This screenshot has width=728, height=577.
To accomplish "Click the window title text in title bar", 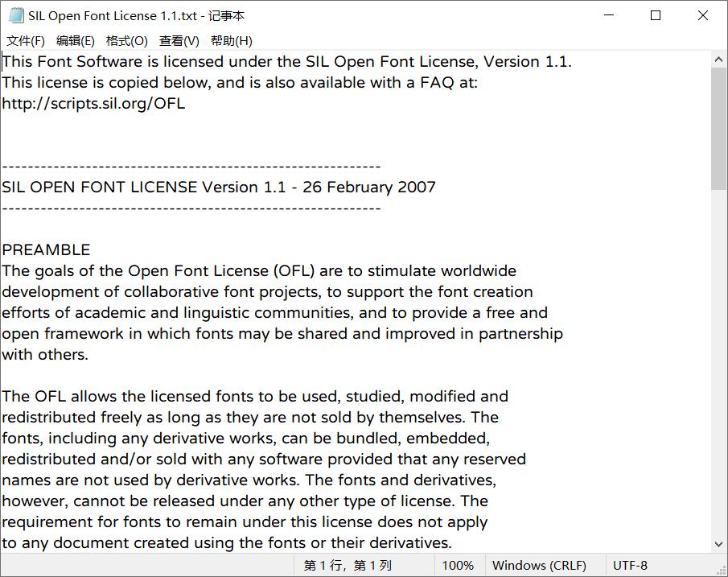I will [x=137, y=16].
